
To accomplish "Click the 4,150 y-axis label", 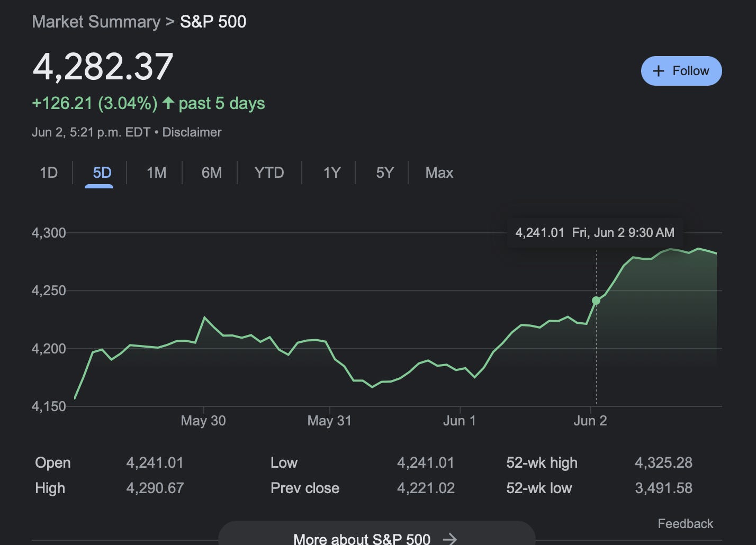I will [x=49, y=406].
